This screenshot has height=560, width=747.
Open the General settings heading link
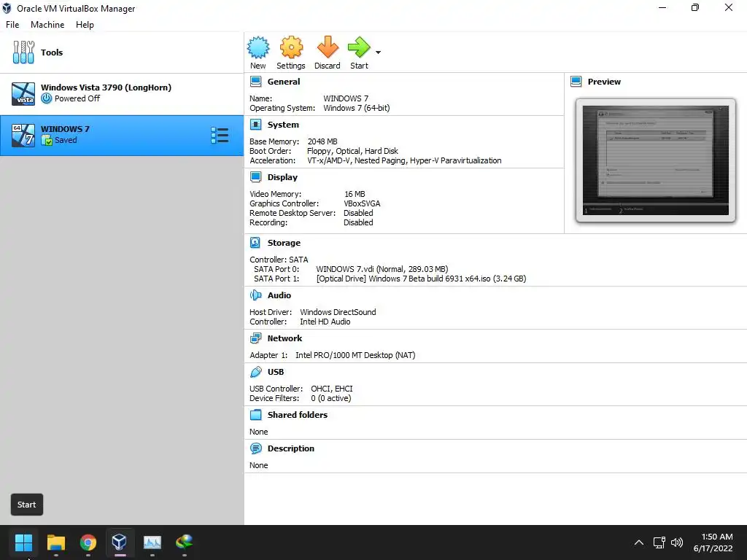[284, 82]
